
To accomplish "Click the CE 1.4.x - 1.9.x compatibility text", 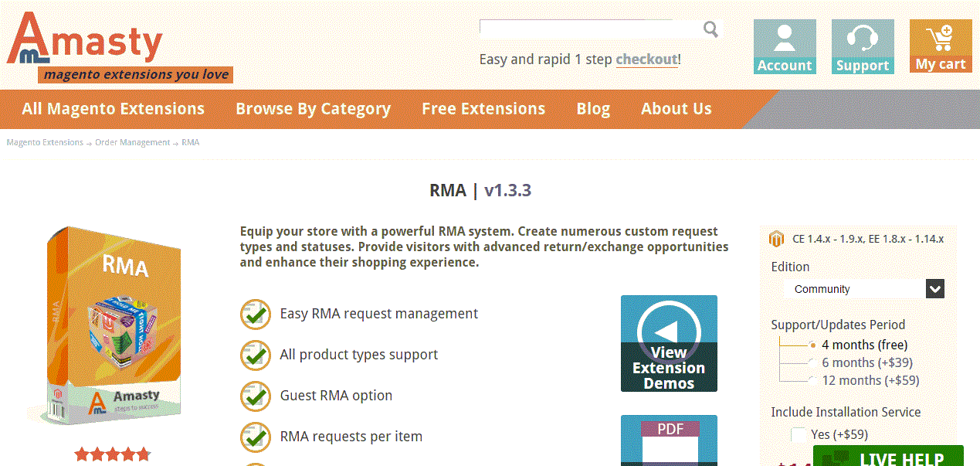I will [x=868, y=239].
